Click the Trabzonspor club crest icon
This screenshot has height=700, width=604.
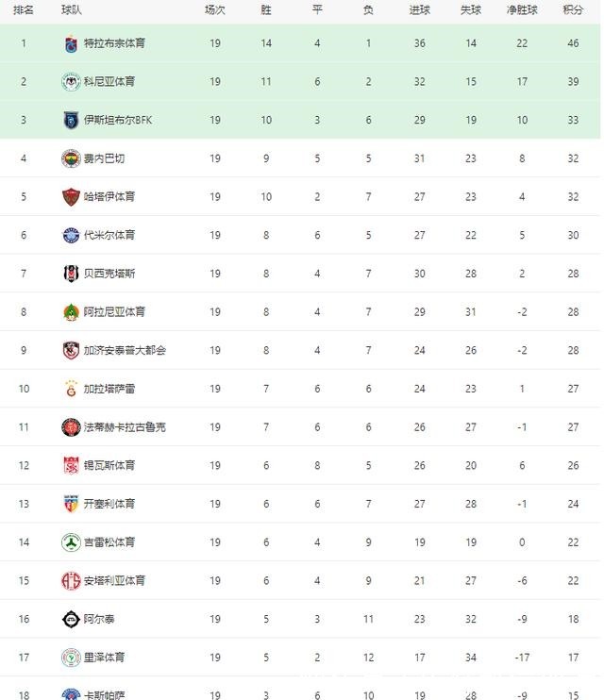71,43
